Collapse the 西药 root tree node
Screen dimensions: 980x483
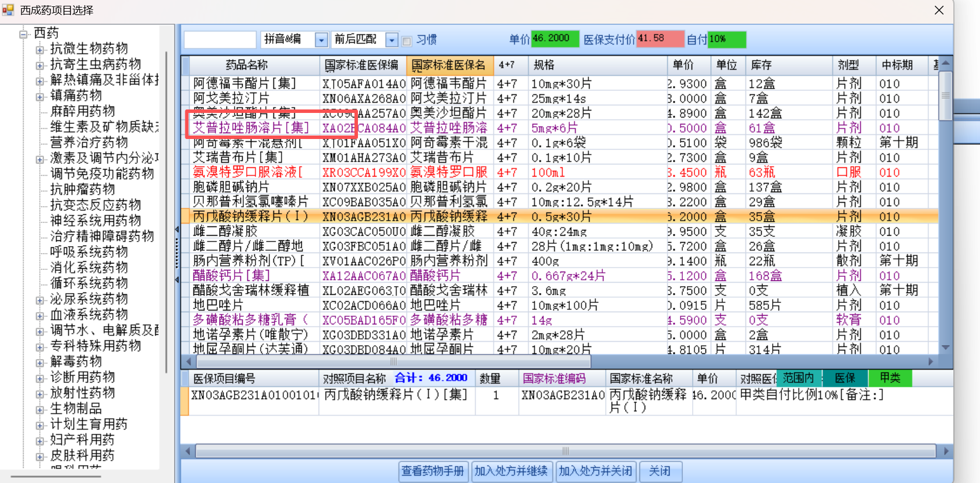[x=24, y=34]
